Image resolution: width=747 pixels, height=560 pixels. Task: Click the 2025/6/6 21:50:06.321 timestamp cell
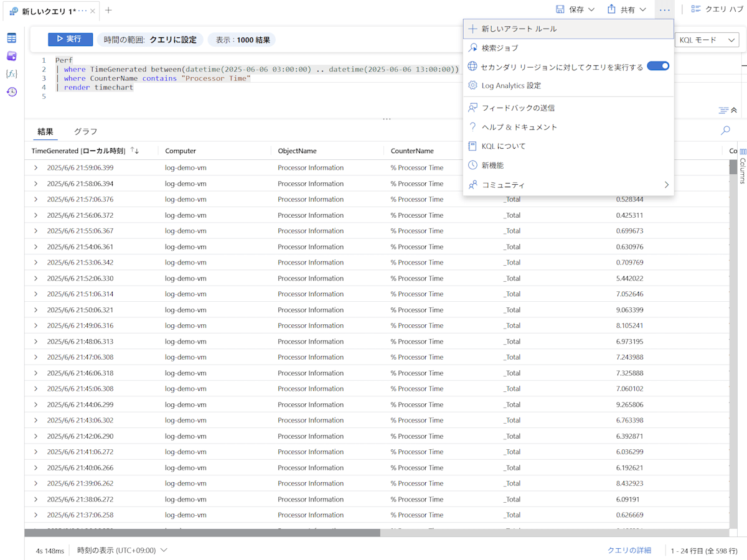(80, 310)
